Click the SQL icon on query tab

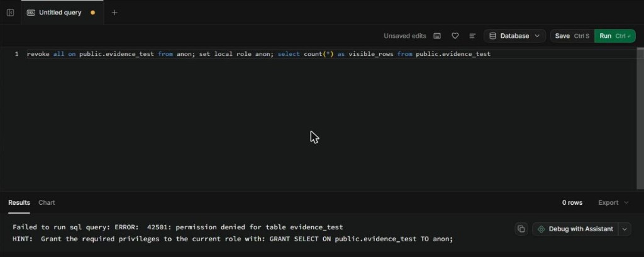click(31, 13)
